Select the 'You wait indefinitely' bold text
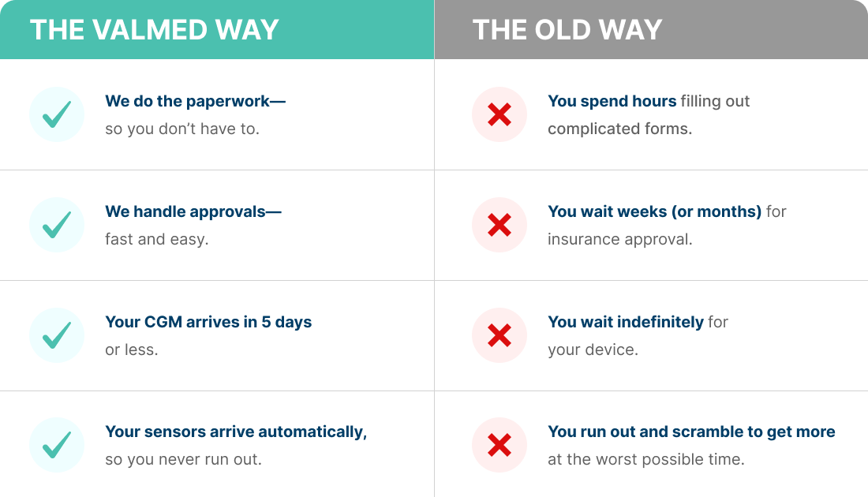 coord(626,322)
